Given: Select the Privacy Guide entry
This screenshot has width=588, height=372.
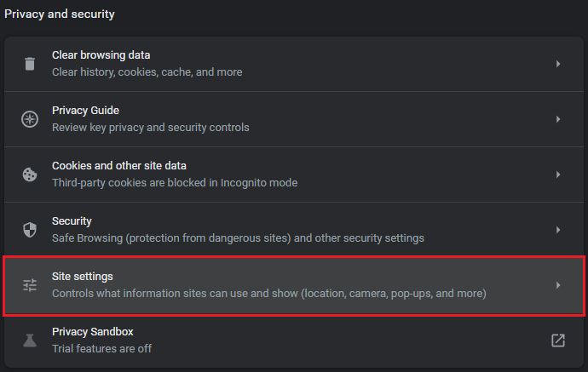Looking at the screenshot, I should (x=294, y=119).
